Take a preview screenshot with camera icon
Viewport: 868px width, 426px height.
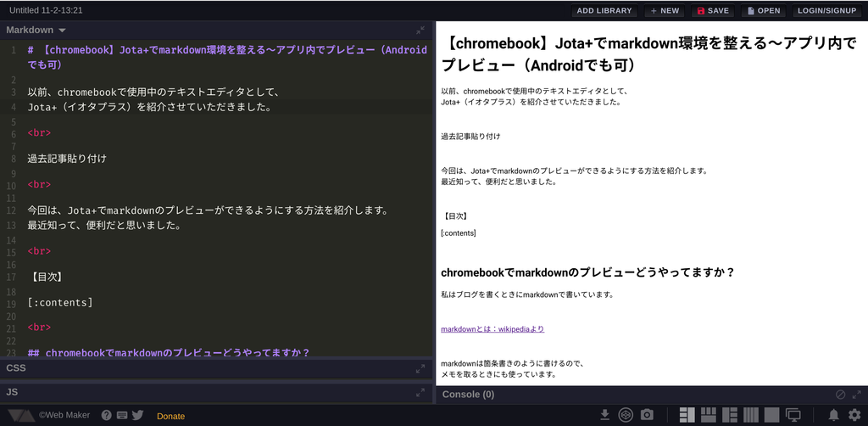click(x=647, y=414)
